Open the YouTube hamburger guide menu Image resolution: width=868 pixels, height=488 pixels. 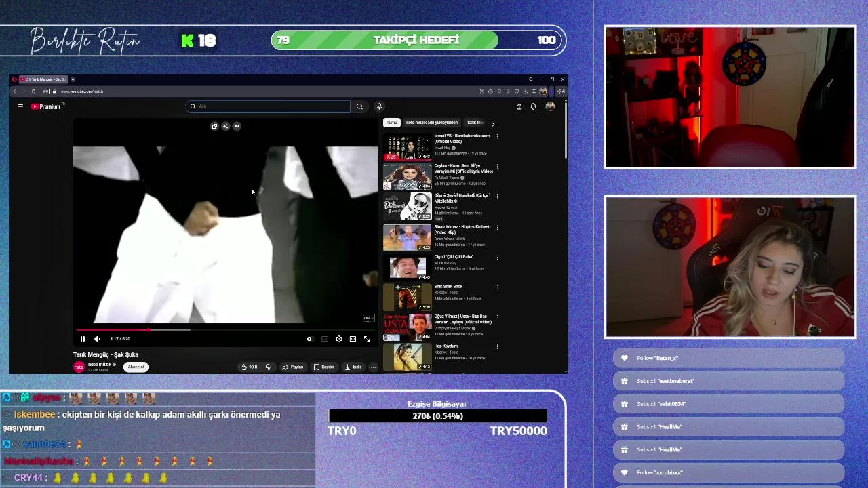pyautogui.click(x=20, y=106)
